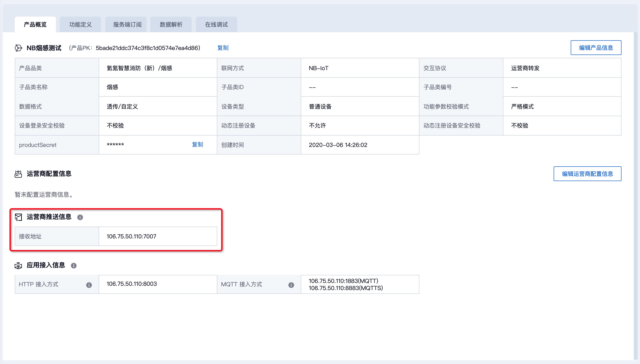Click the 编辑运营商配置信息 button
This screenshot has height=364, width=640.
(x=587, y=174)
